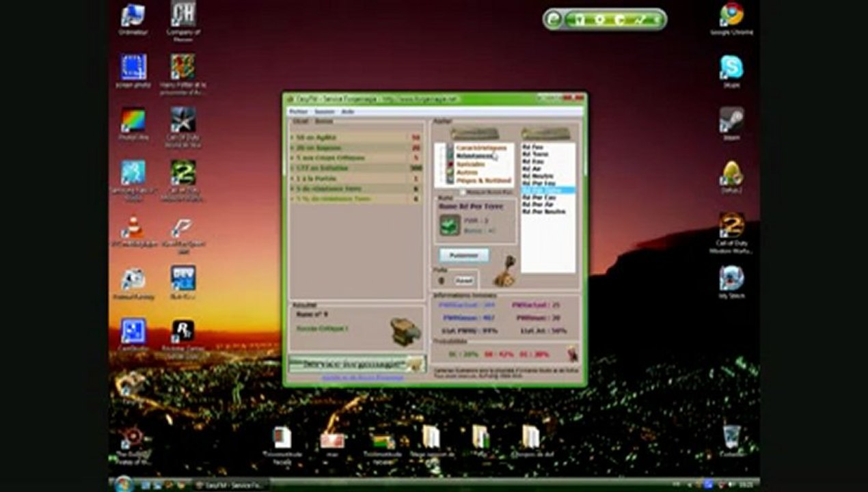Image resolution: width=868 pixels, height=492 pixels.
Task: Click the green gadget toolbar at top
Action: (x=604, y=19)
